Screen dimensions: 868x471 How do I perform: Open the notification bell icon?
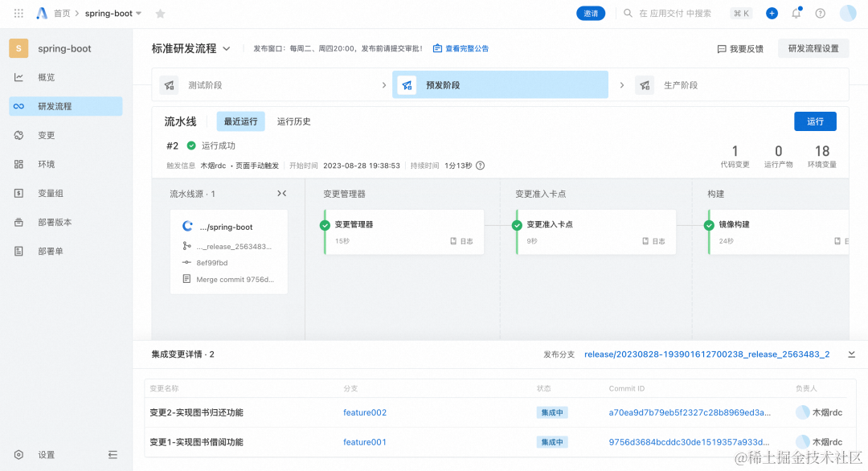tap(796, 13)
